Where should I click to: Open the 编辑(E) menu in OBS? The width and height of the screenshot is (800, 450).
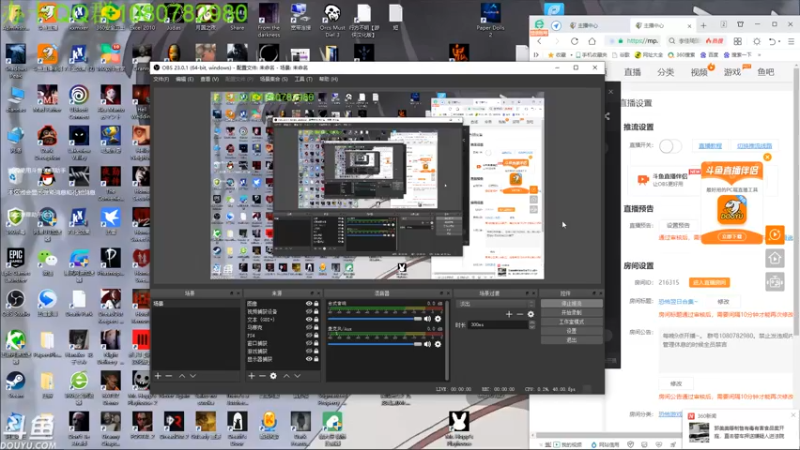(184, 79)
